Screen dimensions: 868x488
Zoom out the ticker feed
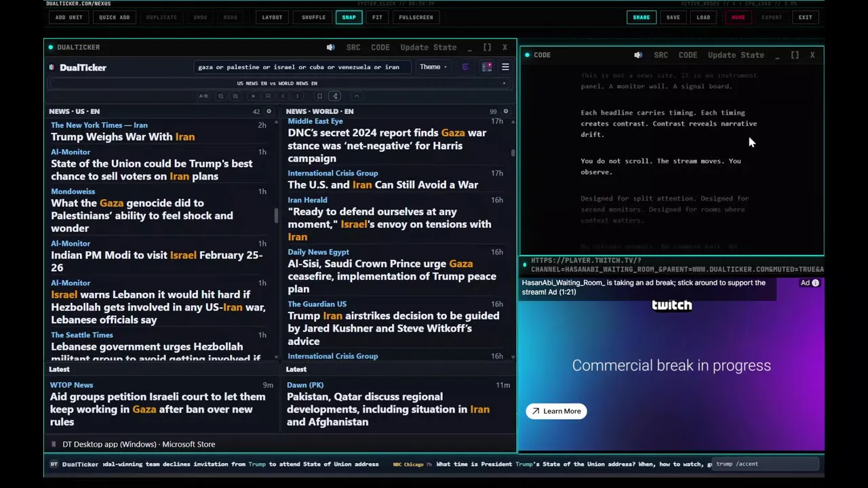click(221, 96)
